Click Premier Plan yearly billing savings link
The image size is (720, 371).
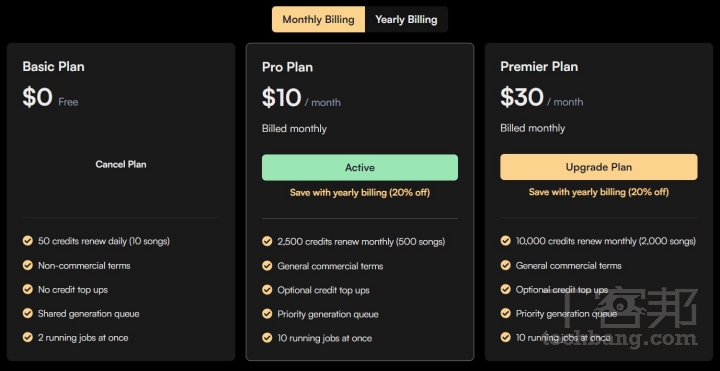[x=599, y=192]
